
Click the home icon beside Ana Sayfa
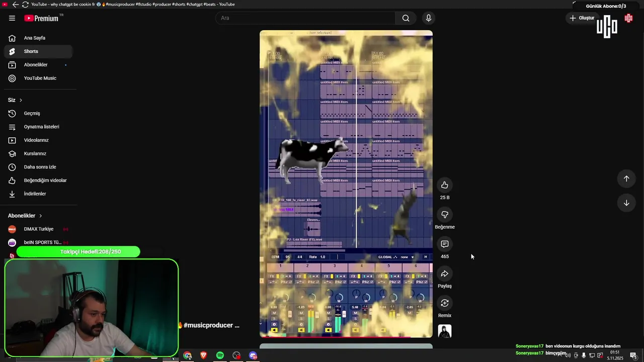(12, 38)
